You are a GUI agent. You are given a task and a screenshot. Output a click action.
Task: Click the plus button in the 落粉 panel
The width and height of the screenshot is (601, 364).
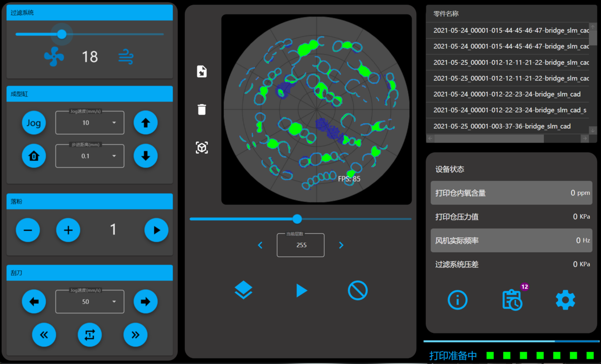coord(68,230)
